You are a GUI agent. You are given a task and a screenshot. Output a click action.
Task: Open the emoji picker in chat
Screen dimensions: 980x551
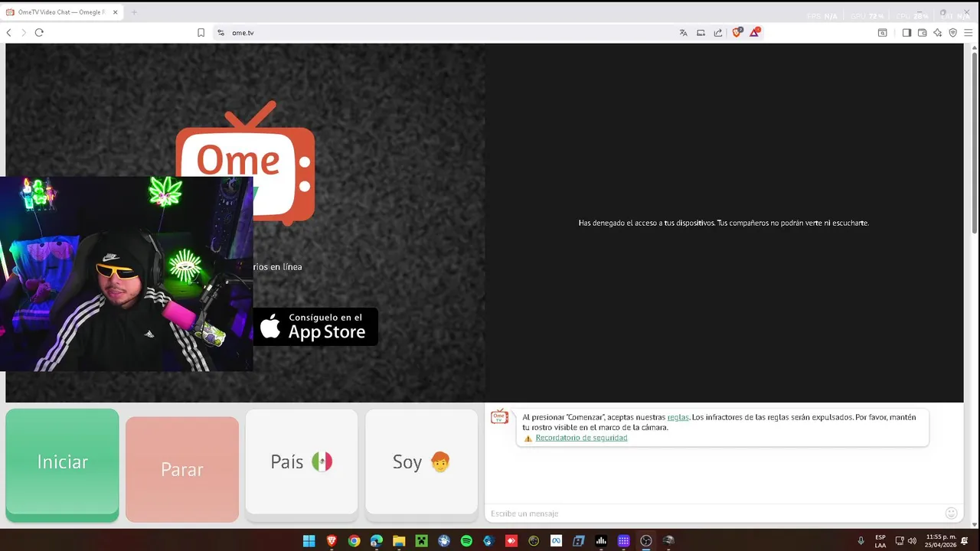(x=951, y=514)
